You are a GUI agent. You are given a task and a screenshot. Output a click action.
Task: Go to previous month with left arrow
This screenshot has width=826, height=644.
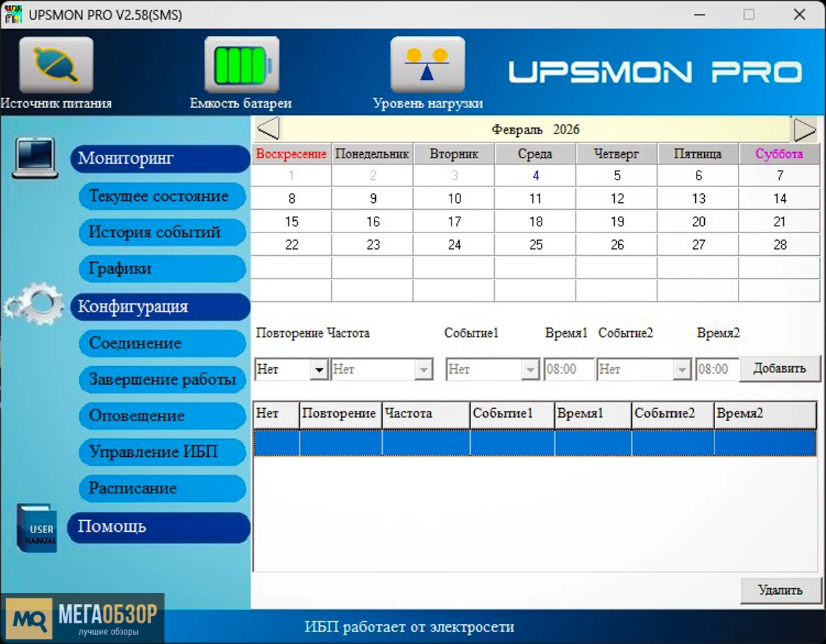tap(268, 128)
